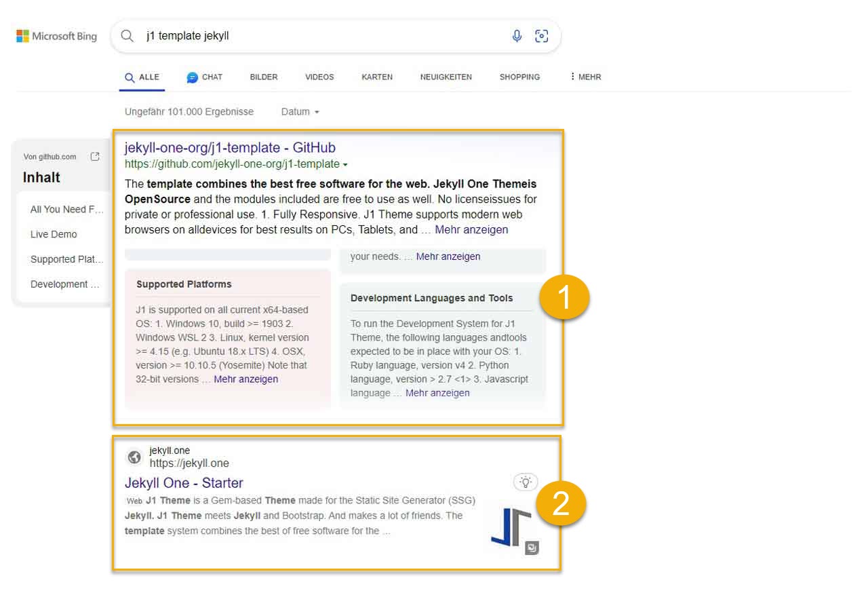Screen dimensions: 868x591
Task: Select 'Live Demo' in Inhalt sidebar
Action: click(x=54, y=234)
